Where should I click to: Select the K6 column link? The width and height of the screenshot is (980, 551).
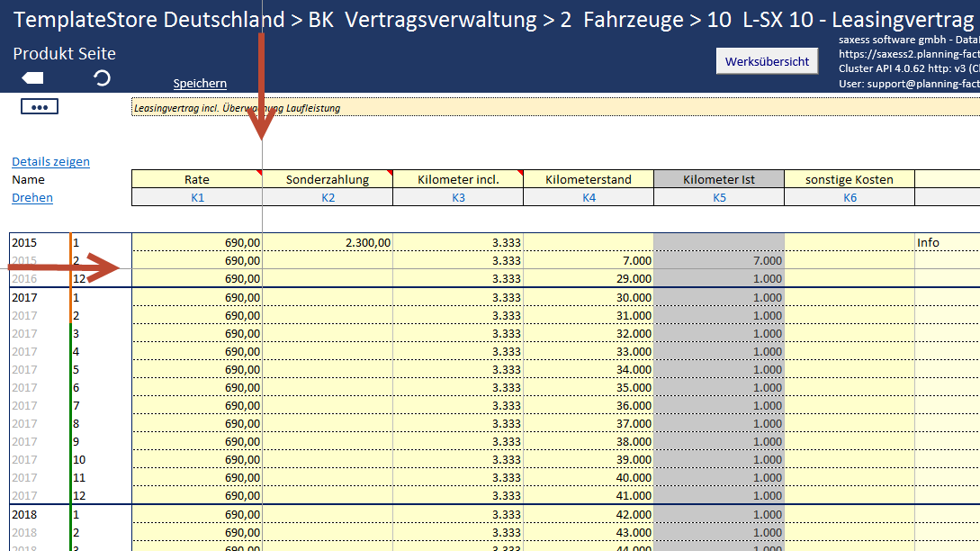pos(850,197)
